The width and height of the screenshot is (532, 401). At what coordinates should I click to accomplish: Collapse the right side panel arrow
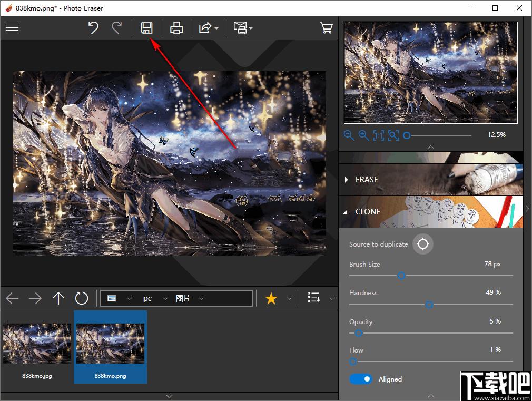coord(527,208)
